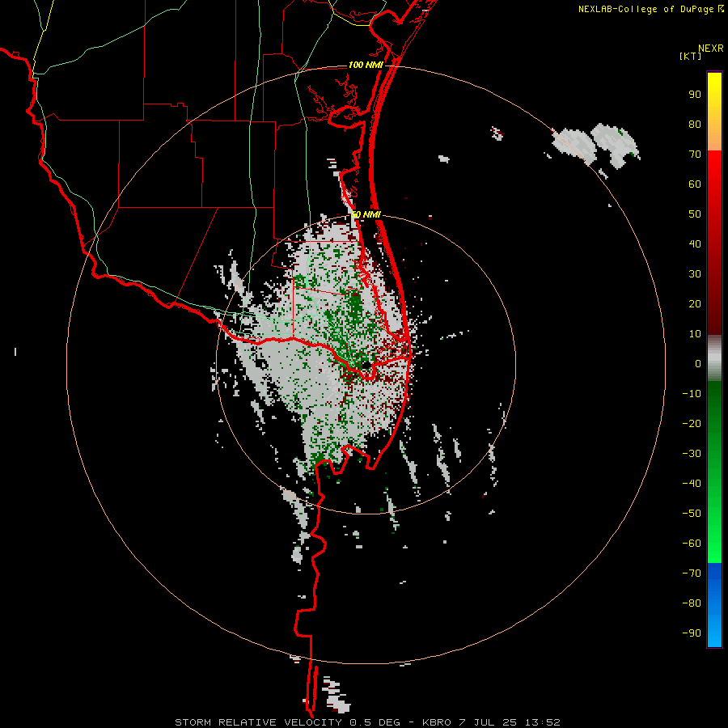The height and width of the screenshot is (728, 728).
Task: Click the -20 value on velocity scale
Action: click(692, 424)
